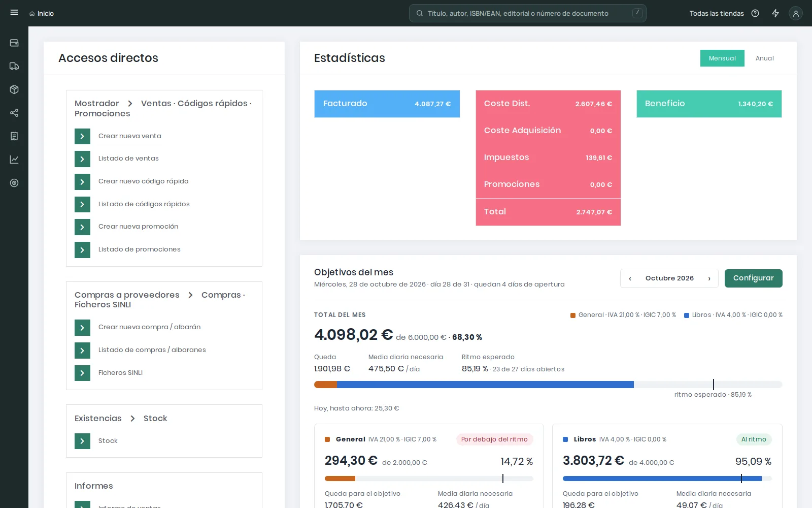812x508 pixels.
Task: Click the total monthly objective progress bar
Action: tap(548, 385)
